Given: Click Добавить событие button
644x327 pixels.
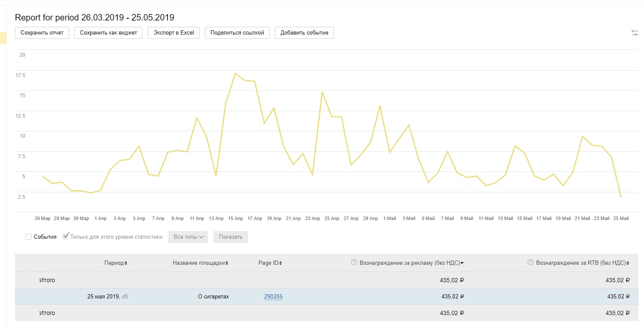Looking at the screenshot, I should tap(304, 33).
